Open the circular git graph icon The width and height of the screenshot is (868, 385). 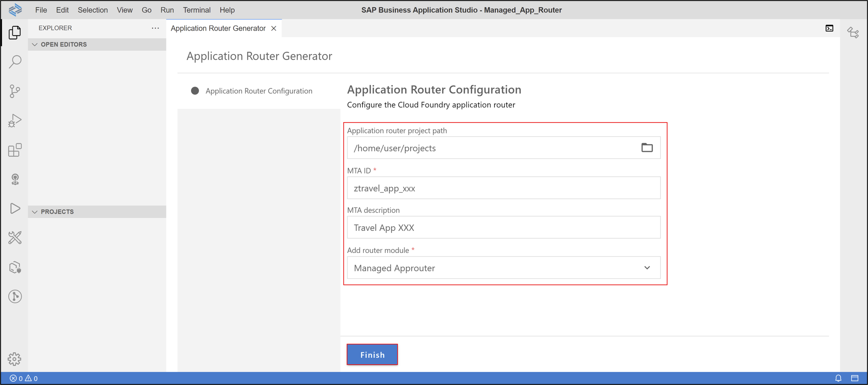click(x=15, y=297)
